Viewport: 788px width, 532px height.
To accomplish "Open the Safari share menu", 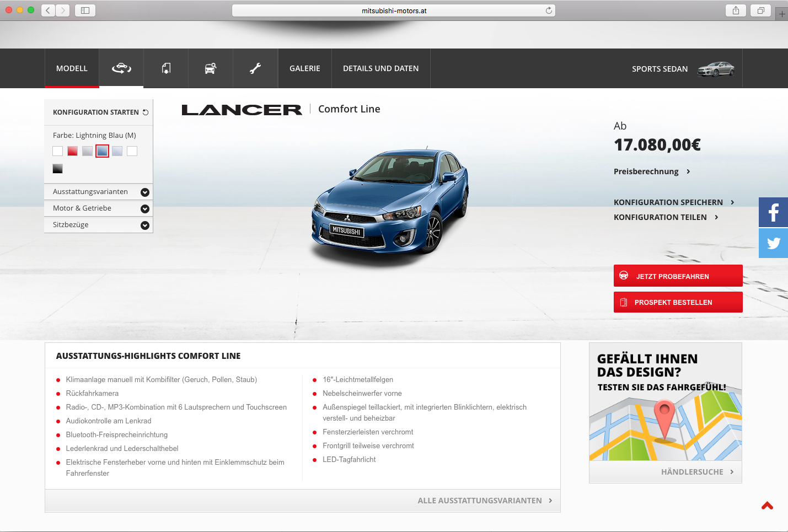I will click(x=736, y=10).
